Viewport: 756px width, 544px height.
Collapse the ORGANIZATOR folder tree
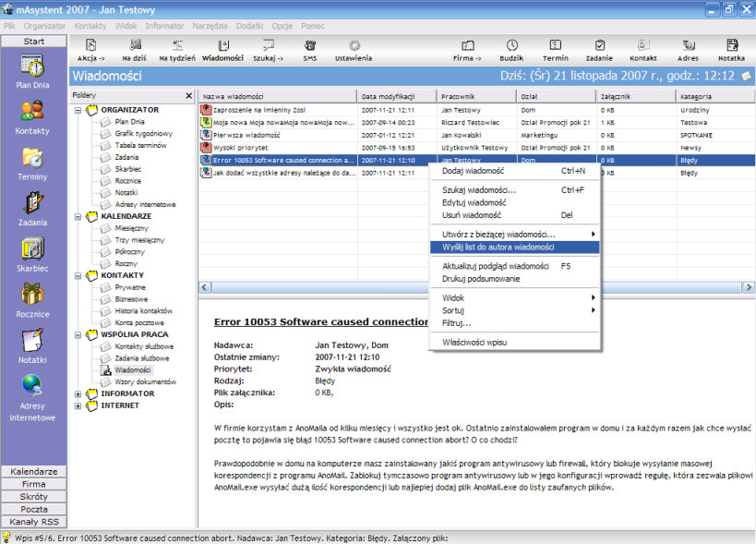click(x=78, y=110)
